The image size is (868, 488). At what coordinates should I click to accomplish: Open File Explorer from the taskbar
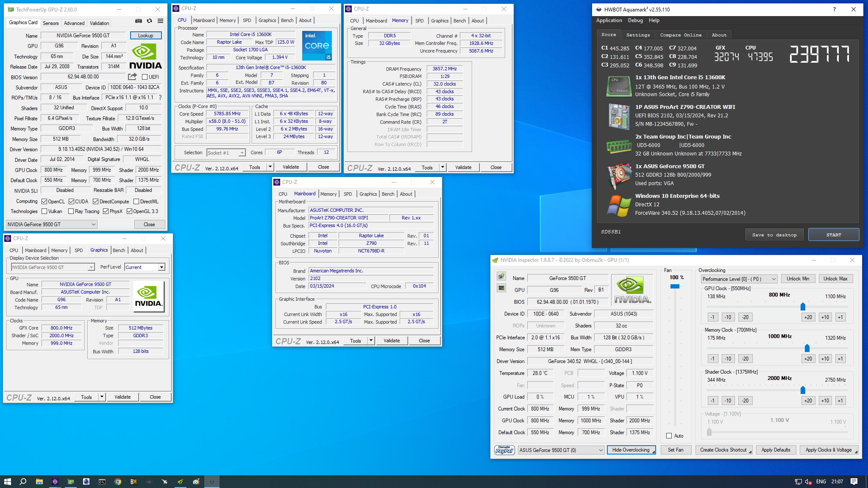pos(39,482)
